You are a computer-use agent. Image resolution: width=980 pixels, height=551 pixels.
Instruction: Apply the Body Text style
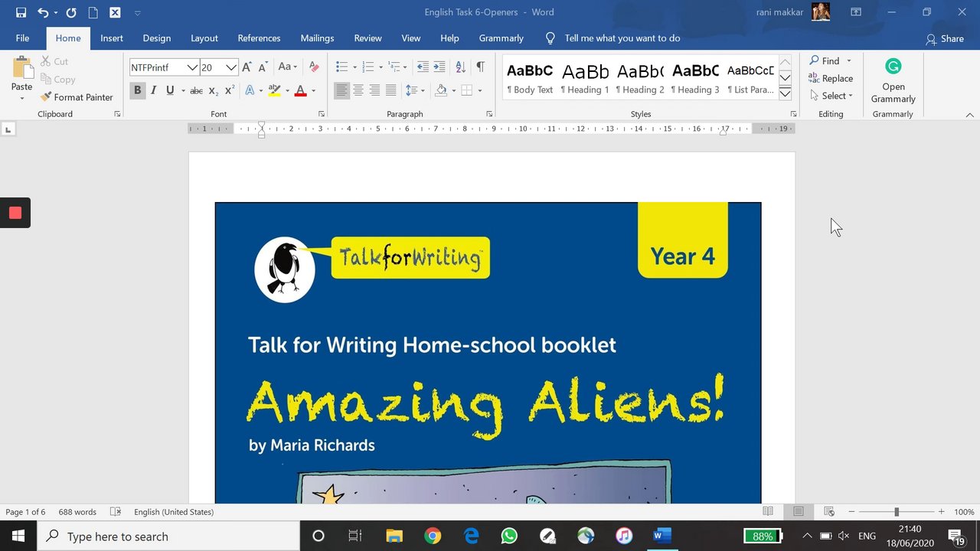click(x=530, y=79)
